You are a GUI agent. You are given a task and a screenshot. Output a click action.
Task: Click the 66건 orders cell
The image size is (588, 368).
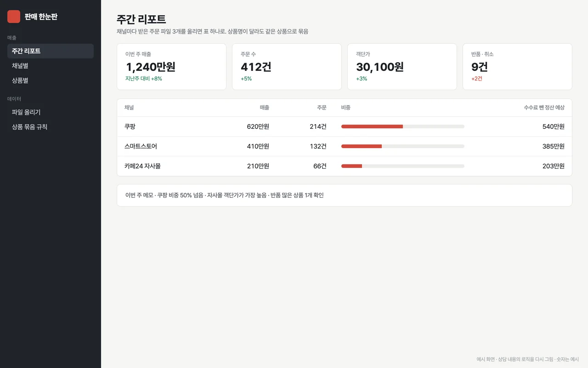(x=320, y=166)
